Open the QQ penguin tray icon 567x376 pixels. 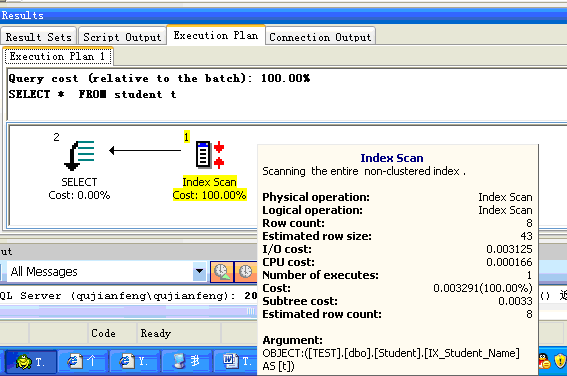coord(543,361)
